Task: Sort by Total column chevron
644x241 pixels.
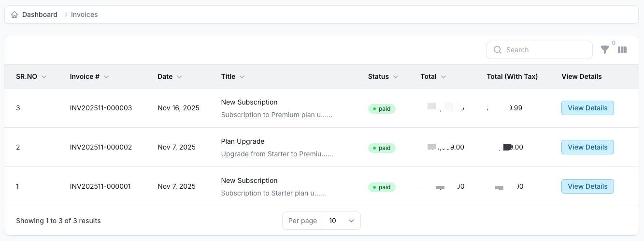Action: [x=444, y=77]
